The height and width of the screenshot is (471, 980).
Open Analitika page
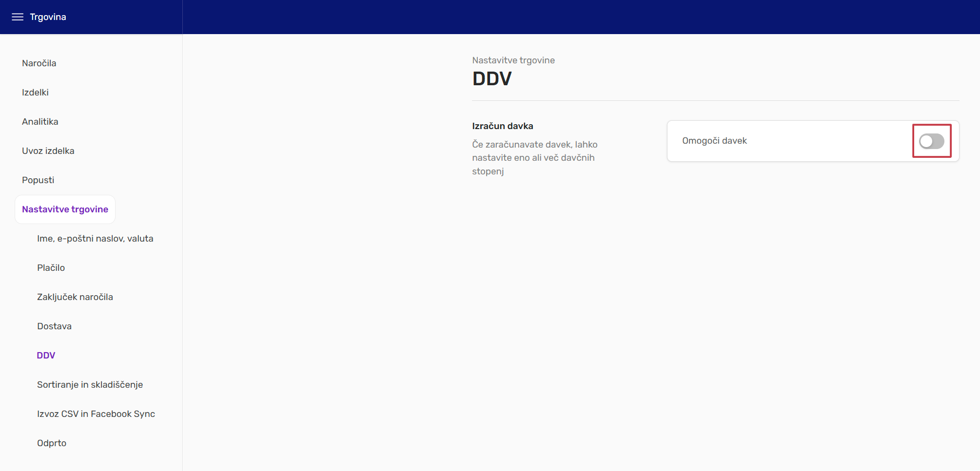tap(40, 122)
